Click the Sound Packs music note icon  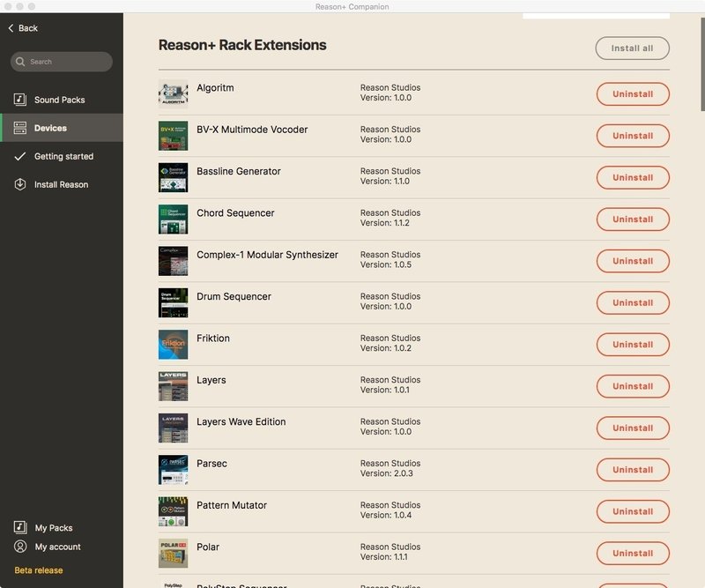[x=19, y=100]
